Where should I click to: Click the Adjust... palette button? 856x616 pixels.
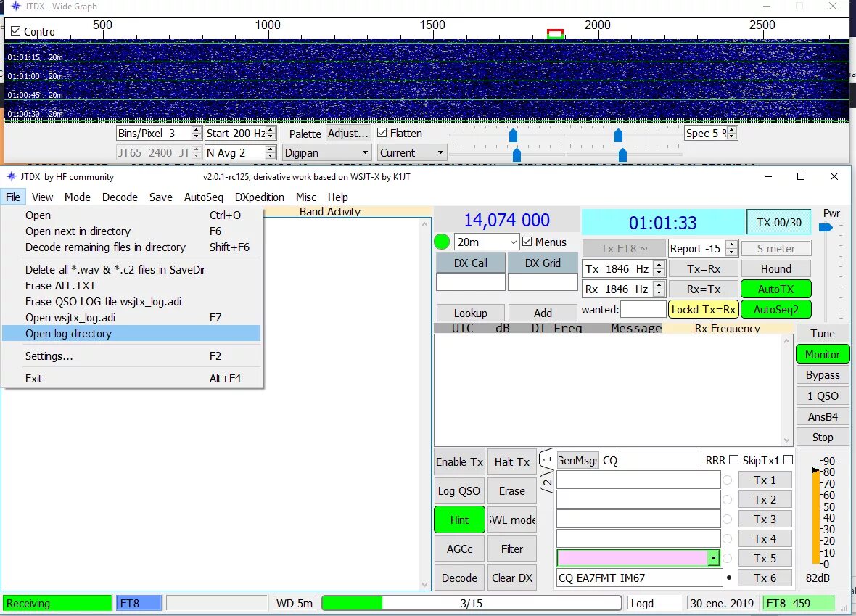[347, 134]
